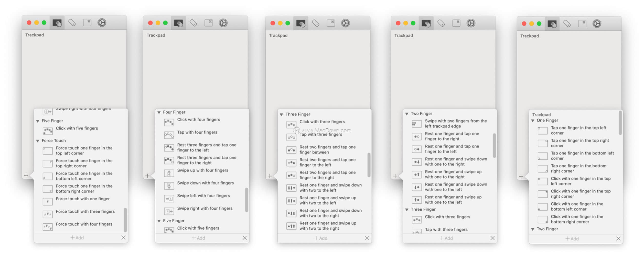Image resolution: width=644 pixels, height=260 pixels.
Task: Collapse Two Finger group in fourth window
Action: pos(407,114)
